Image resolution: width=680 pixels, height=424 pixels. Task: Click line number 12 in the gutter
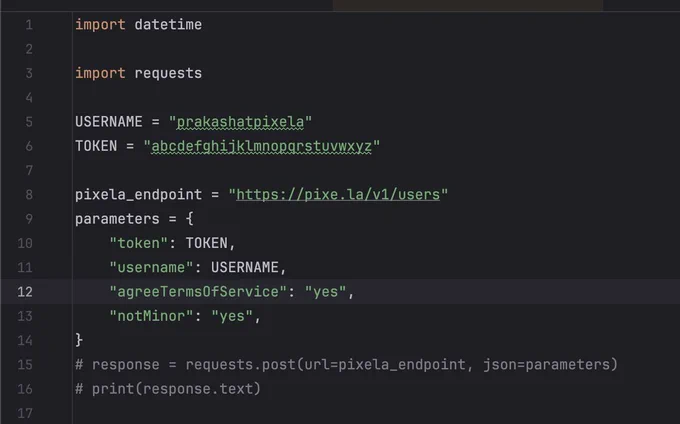click(x=25, y=292)
